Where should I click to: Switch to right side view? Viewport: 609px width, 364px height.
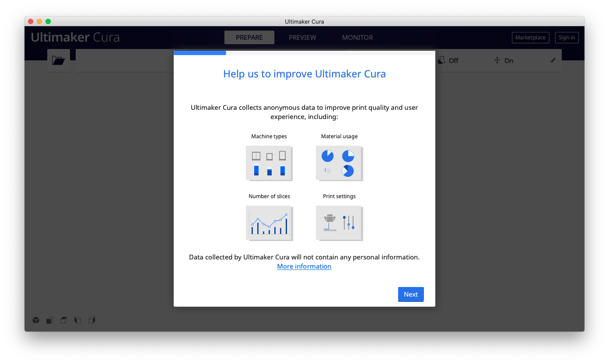[91, 320]
